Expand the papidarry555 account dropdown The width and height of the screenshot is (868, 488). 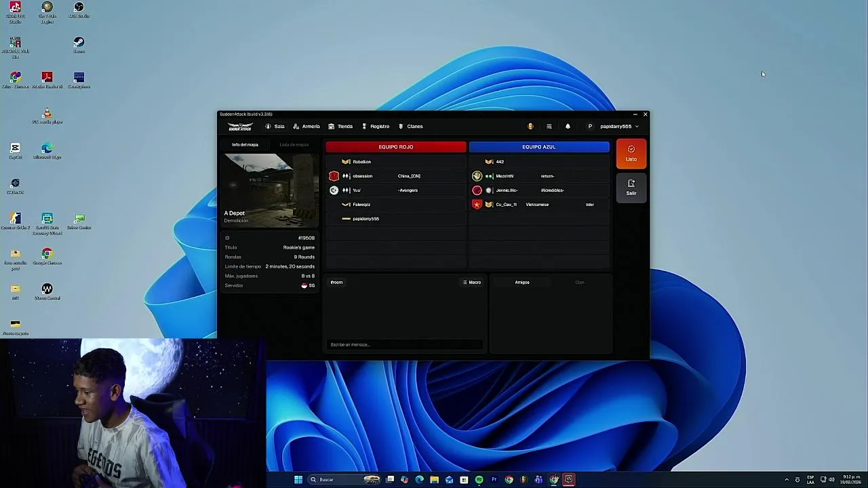pyautogui.click(x=619, y=127)
